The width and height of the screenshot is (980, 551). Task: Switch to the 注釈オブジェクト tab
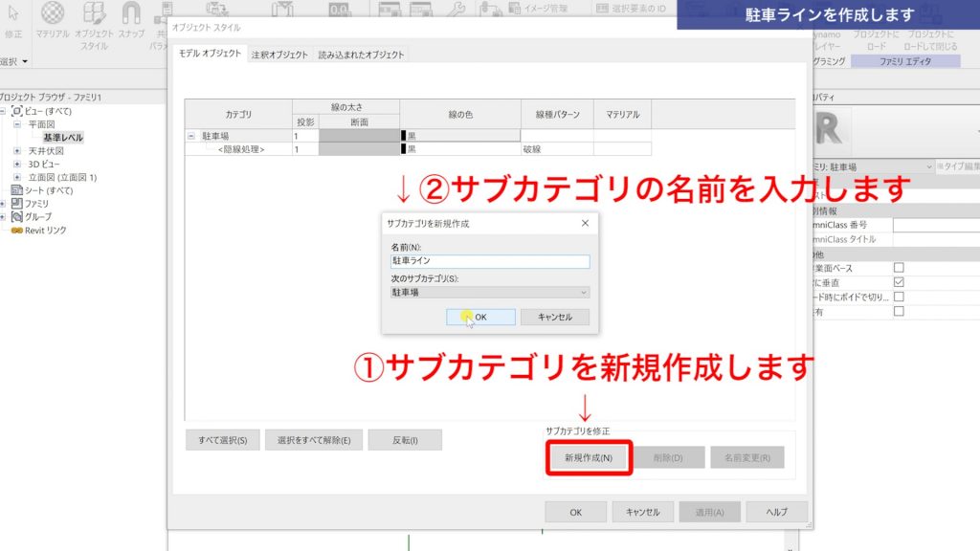(279, 55)
